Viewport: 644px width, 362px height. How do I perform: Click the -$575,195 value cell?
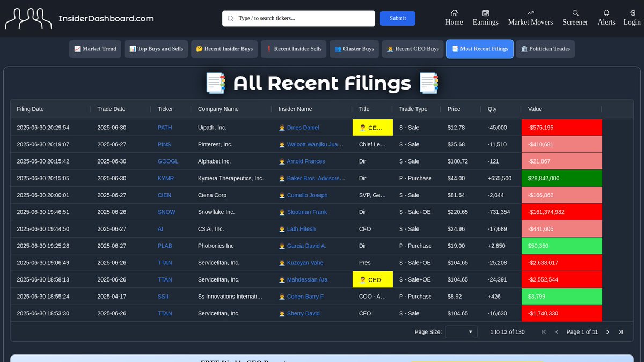tap(562, 128)
